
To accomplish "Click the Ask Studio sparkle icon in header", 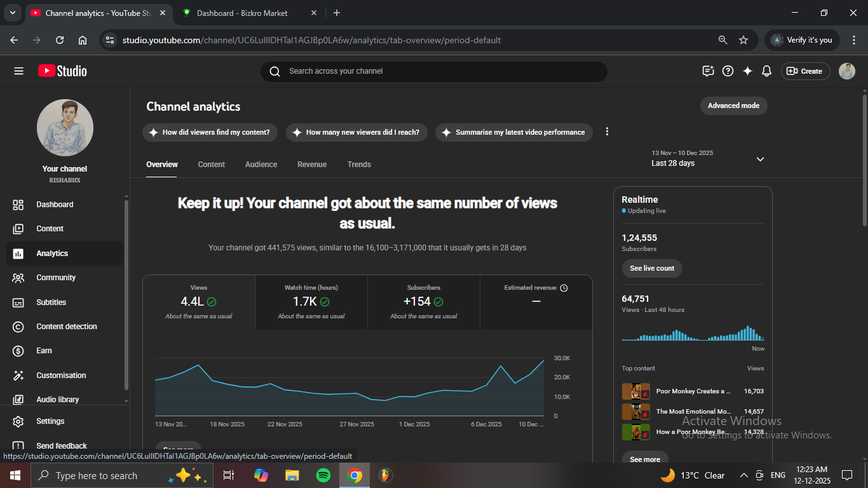I will pos(747,71).
